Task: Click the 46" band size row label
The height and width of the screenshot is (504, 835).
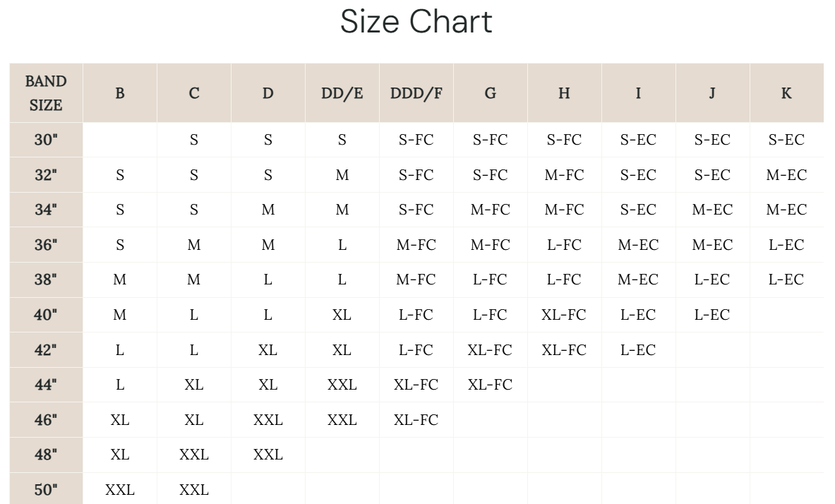Action: point(46,420)
